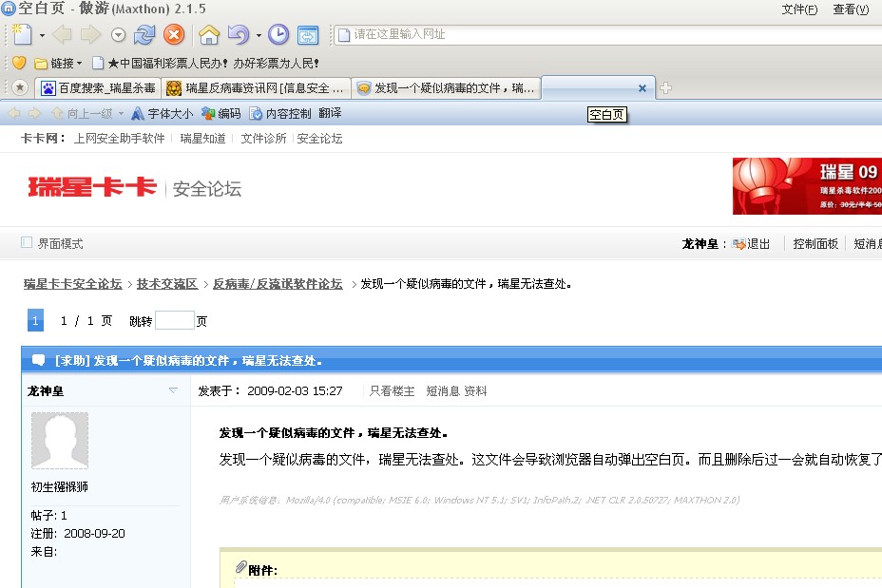Open the 文件(F) menu
This screenshot has height=588, width=882.
click(x=799, y=9)
